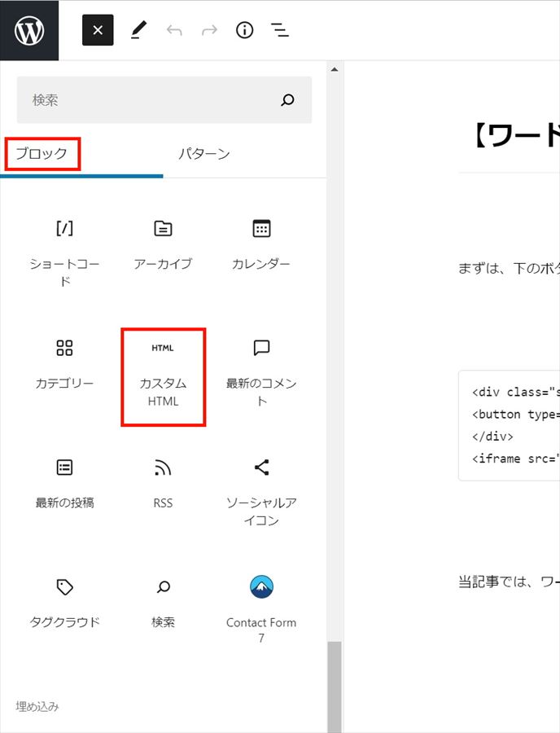Viewport: 560px width, 733px height.
Task: Click the WordPress logo icon
Action: [29, 30]
